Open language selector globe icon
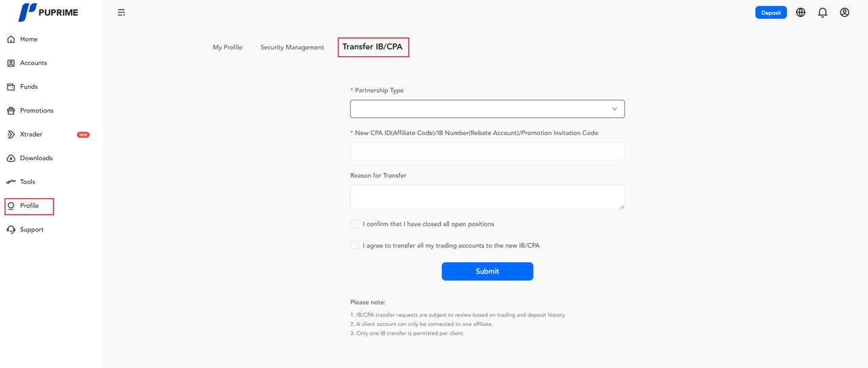The image size is (868, 368). click(x=801, y=12)
